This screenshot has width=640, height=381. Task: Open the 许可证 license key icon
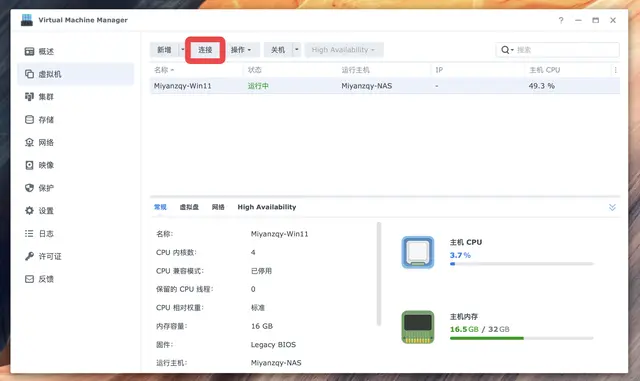(x=29, y=256)
